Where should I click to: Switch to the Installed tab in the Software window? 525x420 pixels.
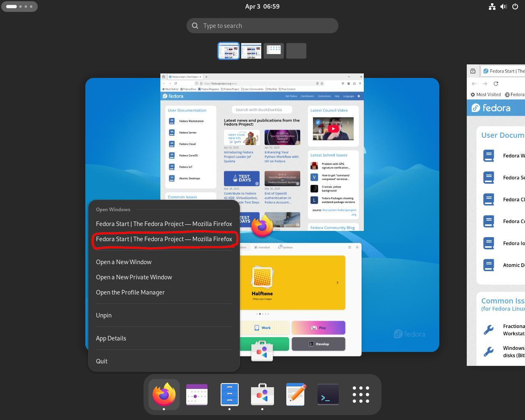262,247
